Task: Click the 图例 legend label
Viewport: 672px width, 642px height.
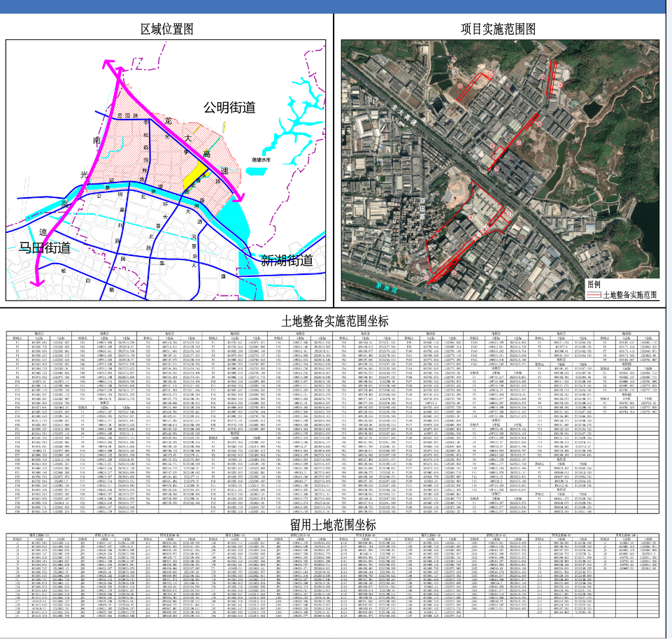Action: point(594,284)
